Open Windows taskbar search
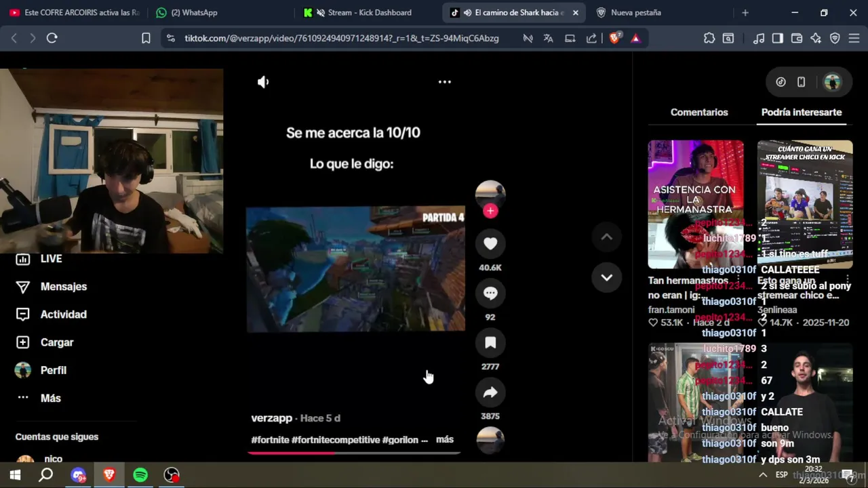868x488 pixels. click(x=46, y=475)
